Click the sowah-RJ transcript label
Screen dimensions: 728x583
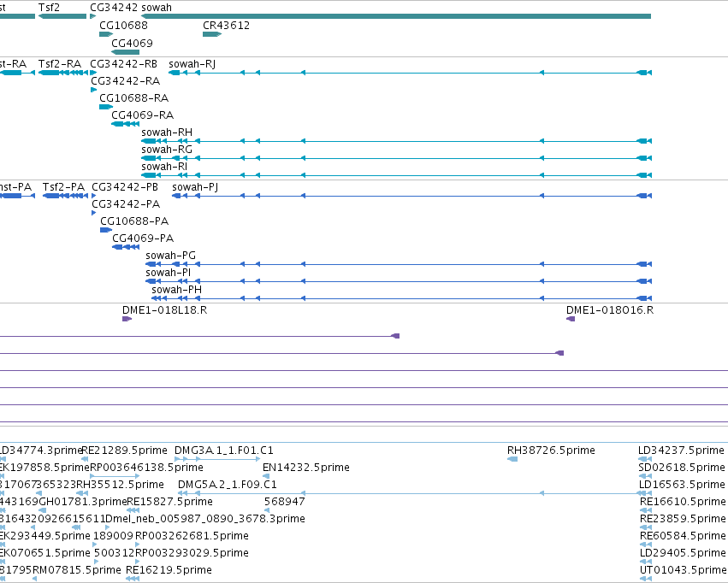(192, 63)
